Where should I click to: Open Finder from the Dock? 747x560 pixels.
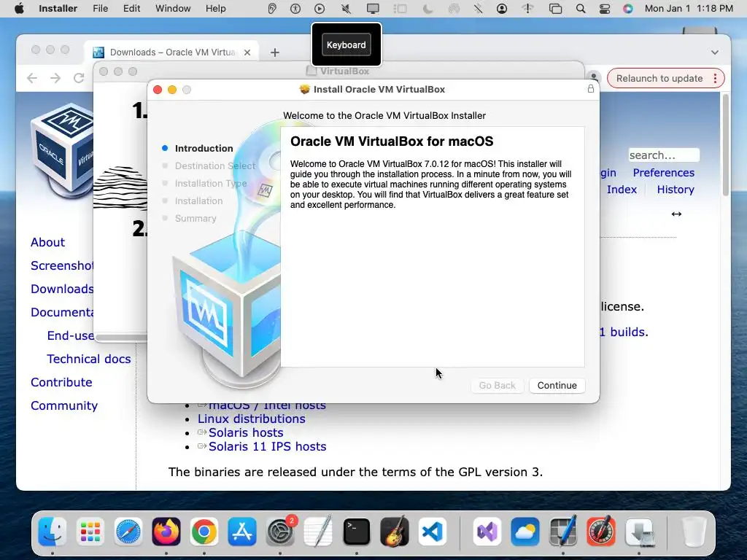tap(52, 532)
